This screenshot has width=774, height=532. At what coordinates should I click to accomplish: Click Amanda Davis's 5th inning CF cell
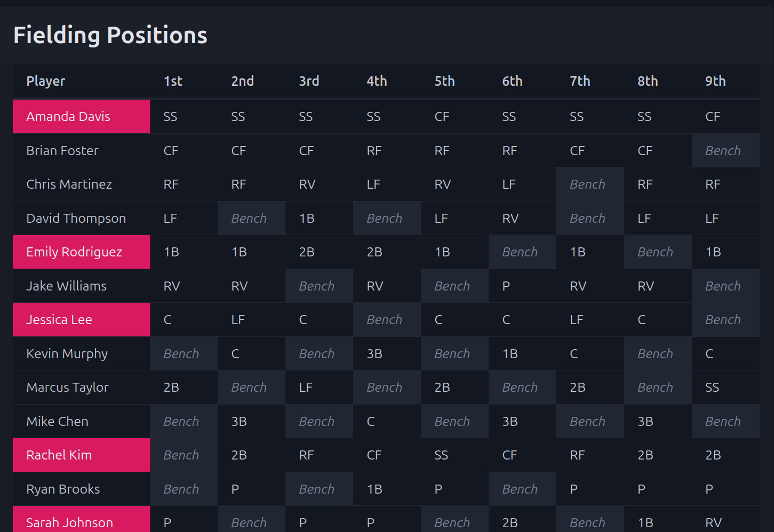coord(454,117)
